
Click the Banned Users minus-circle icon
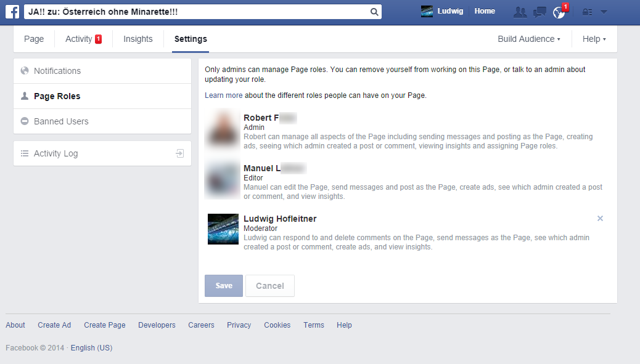pos(25,121)
